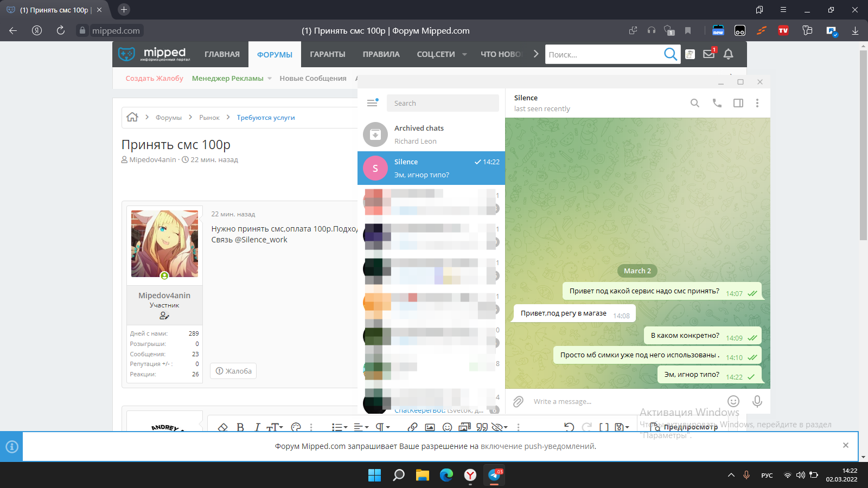The image size is (868, 488).
Task: Open the browser read-aloud headphones icon
Action: click(x=652, y=30)
